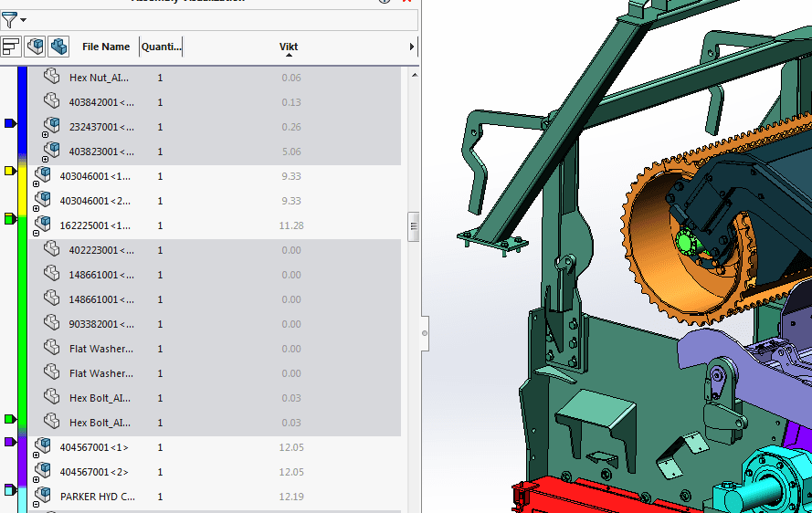The image size is (812, 513).
Task: Click the Quantity column header
Action: pyautogui.click(x=161, y=47)
